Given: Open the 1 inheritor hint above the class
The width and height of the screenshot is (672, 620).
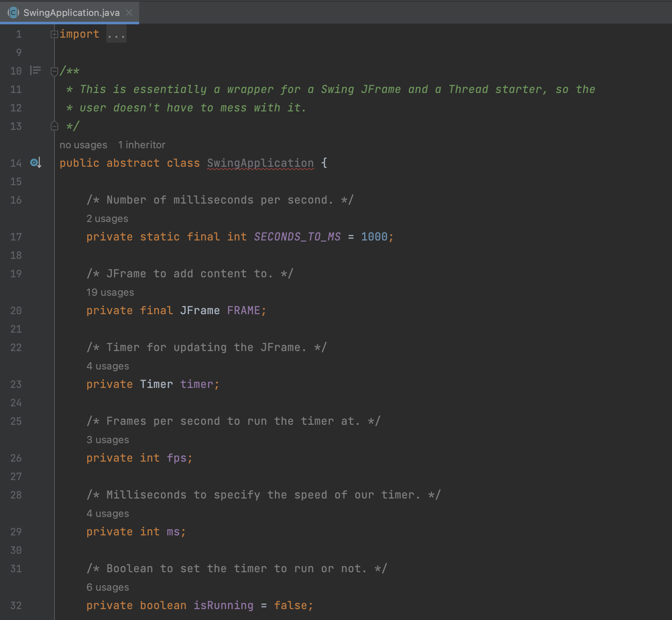Looking at the screenshot, I should click(142, 145).
